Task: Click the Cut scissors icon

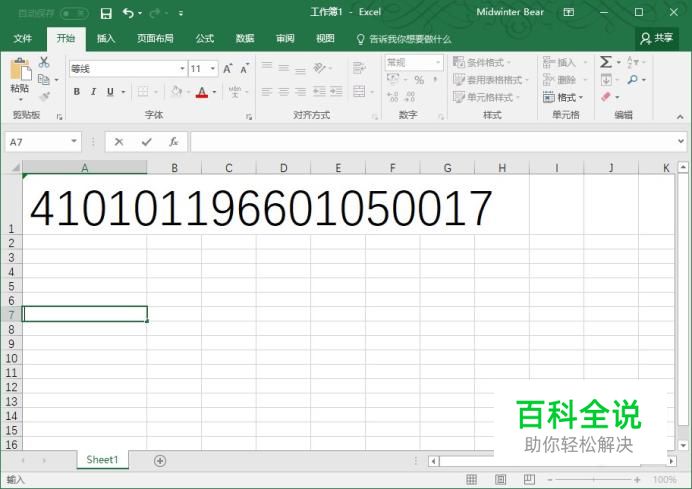Action: [x=44, y=62]
